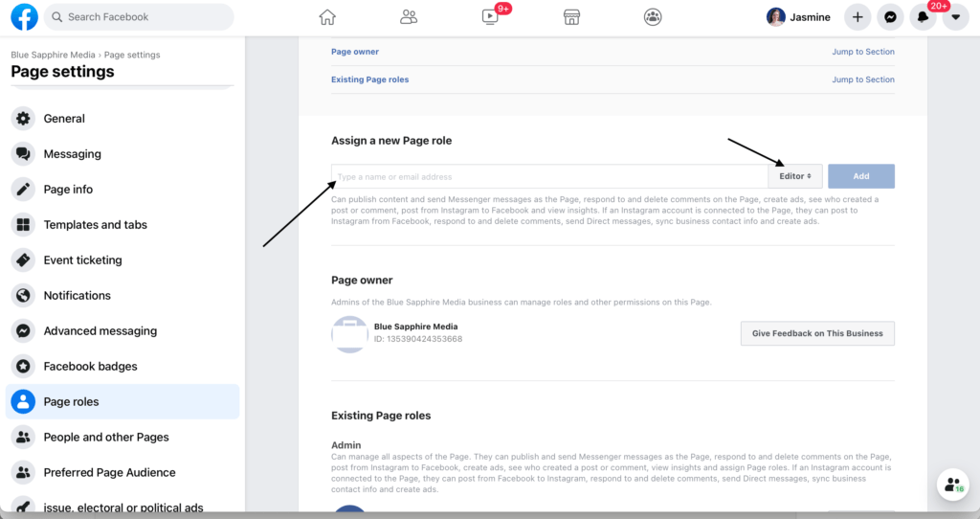Screen dimensions: 980x519
Task: Click the Templates and tabs grid icon
Action: (23, 224)
